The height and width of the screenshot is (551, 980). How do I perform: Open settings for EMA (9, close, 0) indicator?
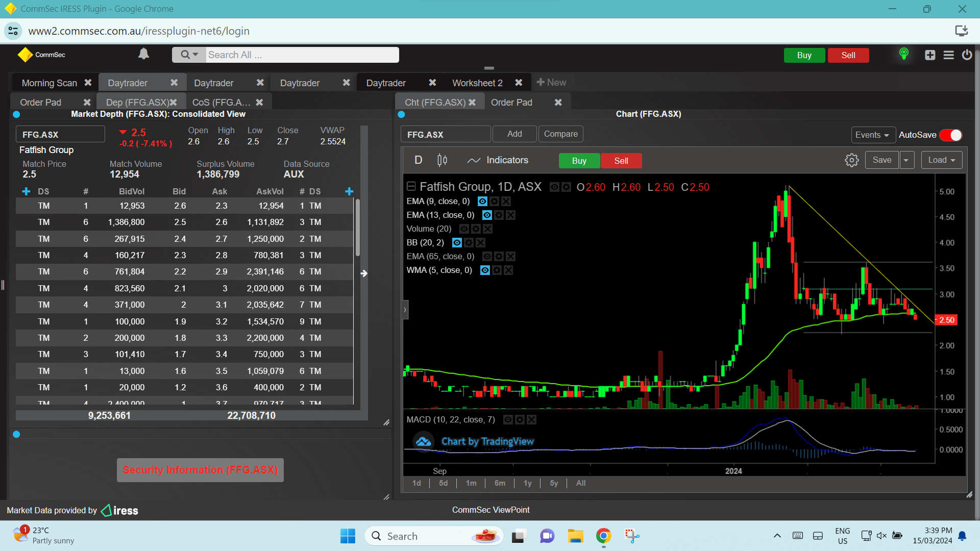click(494, 202)
